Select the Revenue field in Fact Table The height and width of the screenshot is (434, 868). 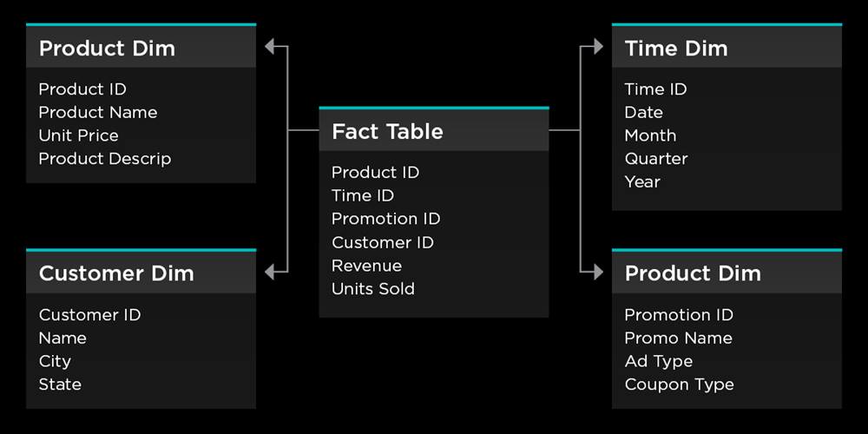point(366,266)
